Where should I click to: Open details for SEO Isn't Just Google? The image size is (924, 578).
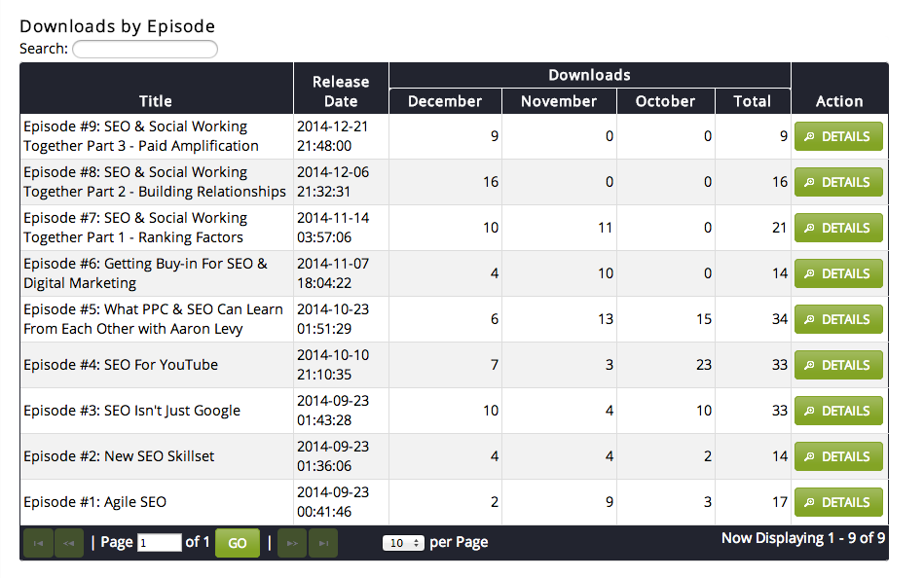pos(838,412)
